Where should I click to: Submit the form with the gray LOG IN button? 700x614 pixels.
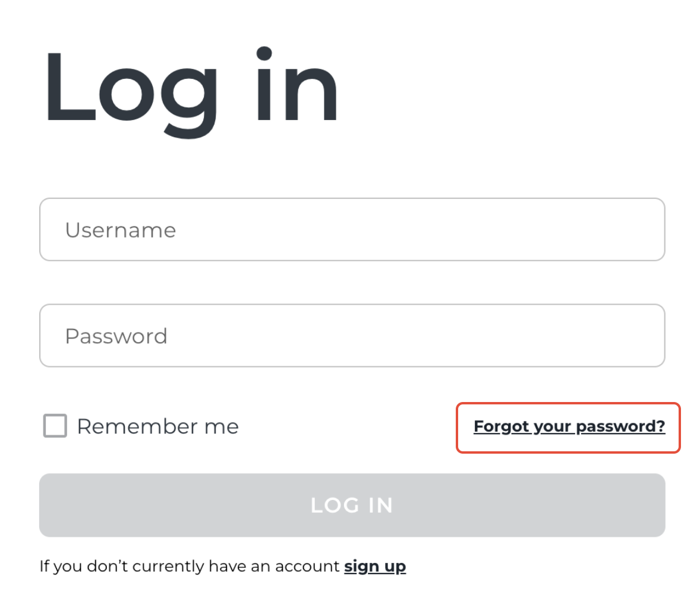pos(352,505)
